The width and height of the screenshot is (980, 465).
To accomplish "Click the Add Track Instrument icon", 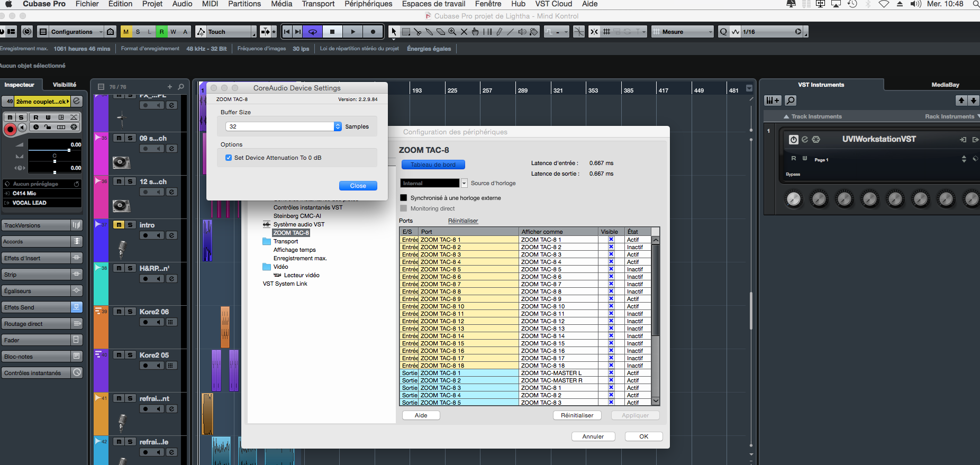I will [x=773, y=101].
